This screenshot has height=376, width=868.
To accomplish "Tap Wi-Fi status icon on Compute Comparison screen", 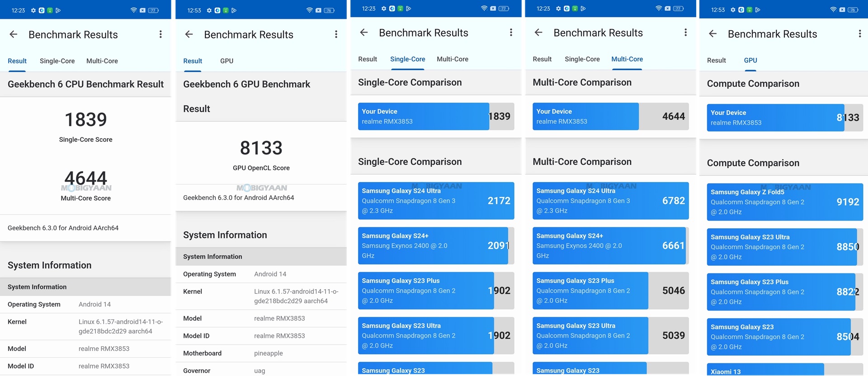I will pos(833,9).
